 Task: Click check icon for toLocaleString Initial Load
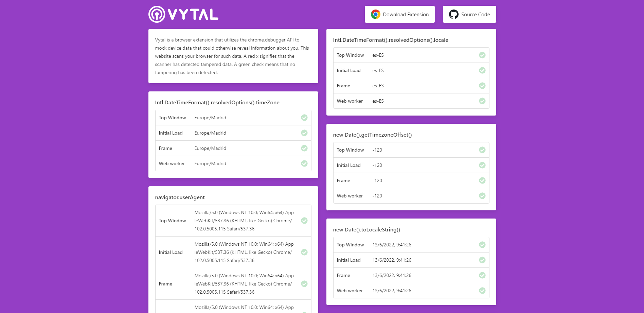point(482,260)
